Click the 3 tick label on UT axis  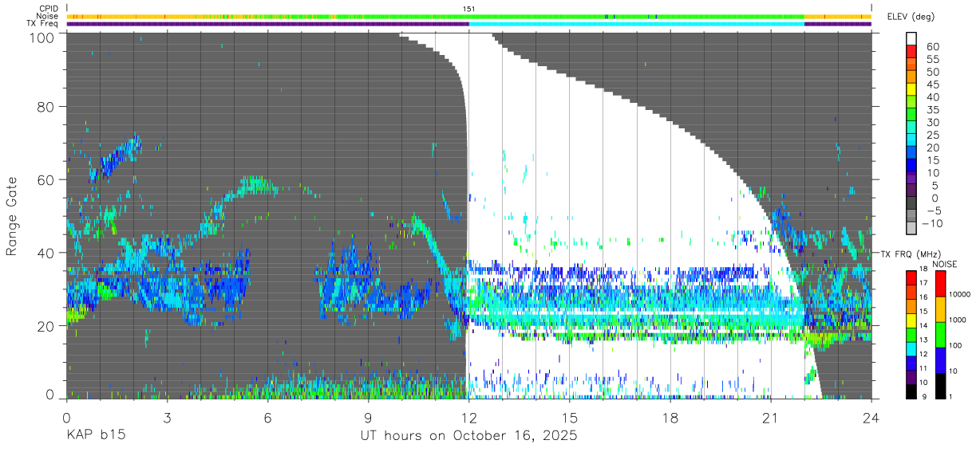(167, 419)
